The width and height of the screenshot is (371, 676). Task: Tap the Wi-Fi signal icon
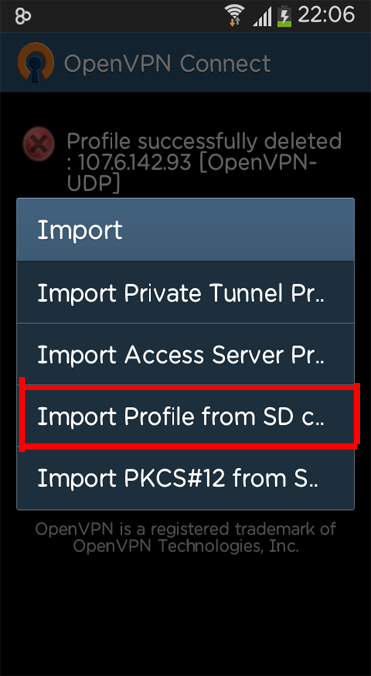click(x=235, y=16)
